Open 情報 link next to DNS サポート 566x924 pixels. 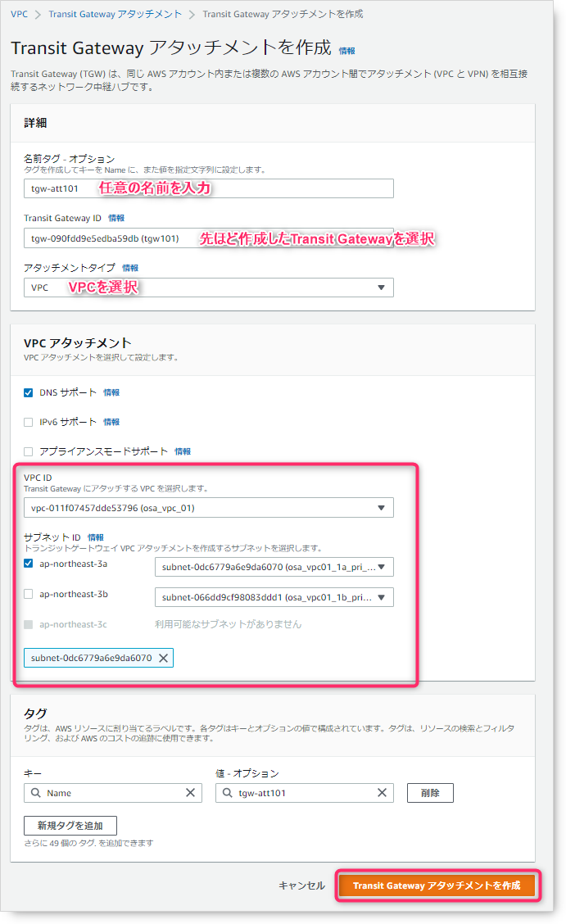(x=111, y=392)
